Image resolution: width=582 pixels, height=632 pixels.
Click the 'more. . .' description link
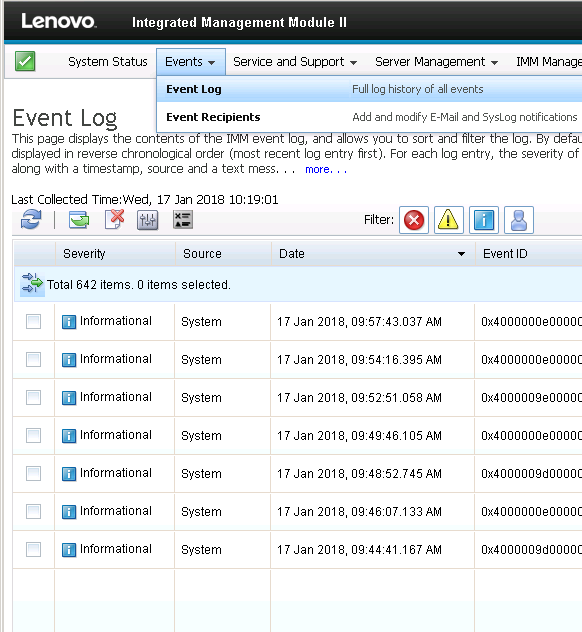(326, 169)
